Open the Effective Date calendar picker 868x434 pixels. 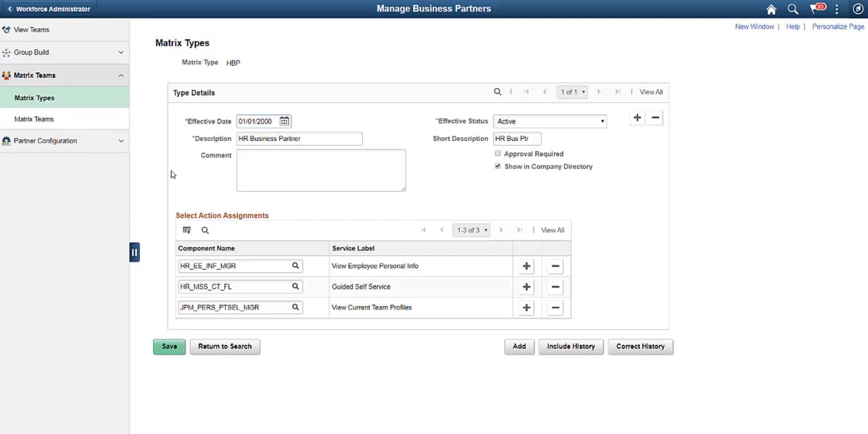[284, 121]
